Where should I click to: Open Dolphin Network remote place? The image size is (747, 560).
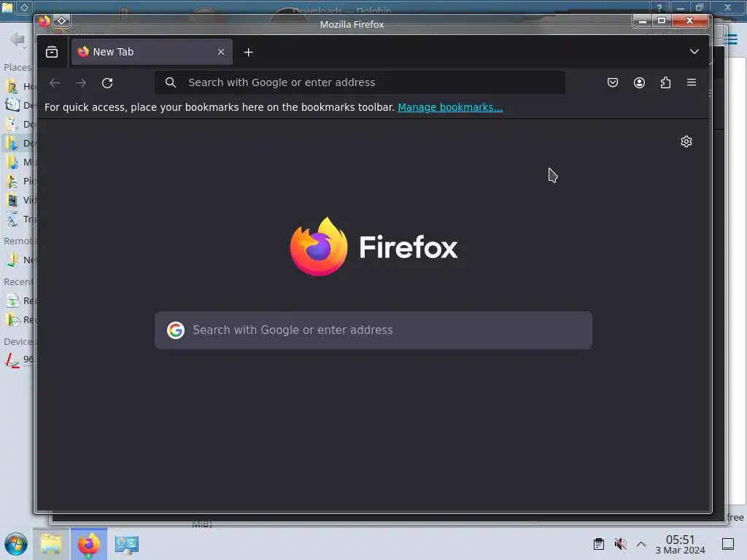point(19,260)
